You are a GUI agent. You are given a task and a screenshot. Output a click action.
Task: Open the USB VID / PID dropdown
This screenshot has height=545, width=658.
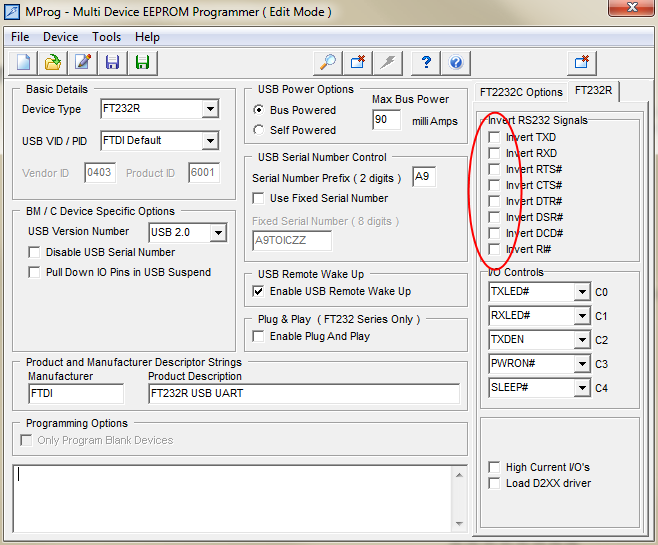210,141
